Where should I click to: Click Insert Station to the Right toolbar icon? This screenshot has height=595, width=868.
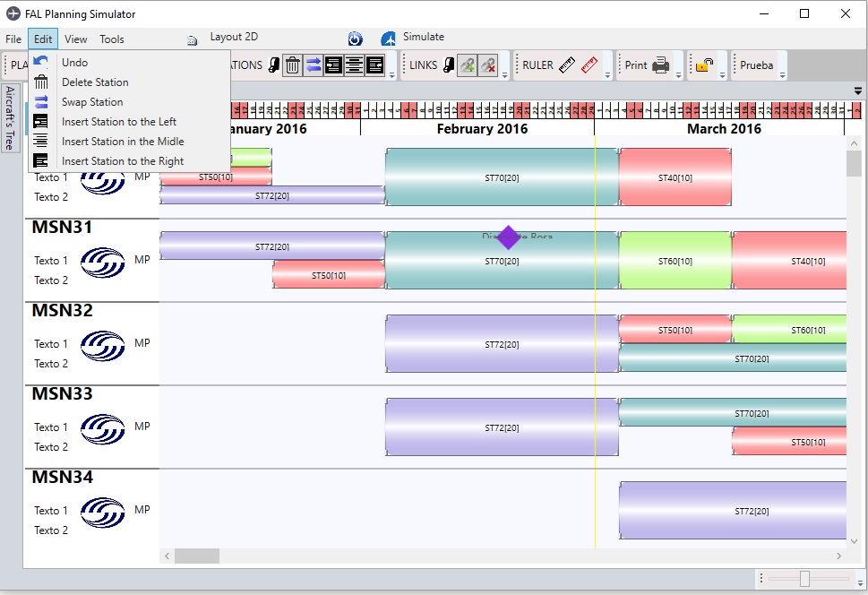(374, 65)
